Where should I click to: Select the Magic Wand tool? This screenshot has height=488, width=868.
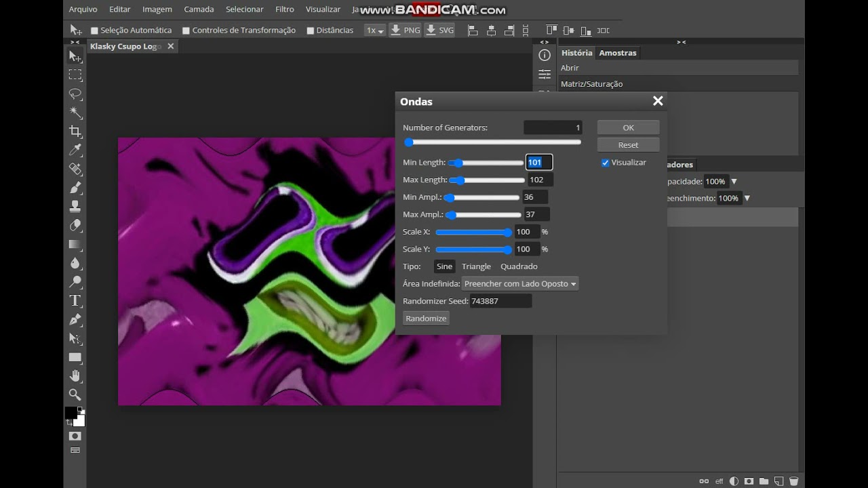(75, 113)
